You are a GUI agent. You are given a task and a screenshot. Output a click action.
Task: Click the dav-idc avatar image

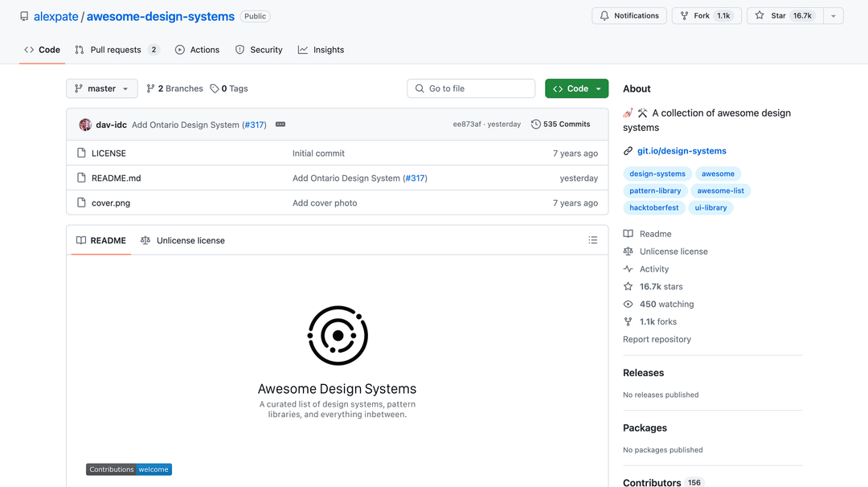(x=85, y=125)
